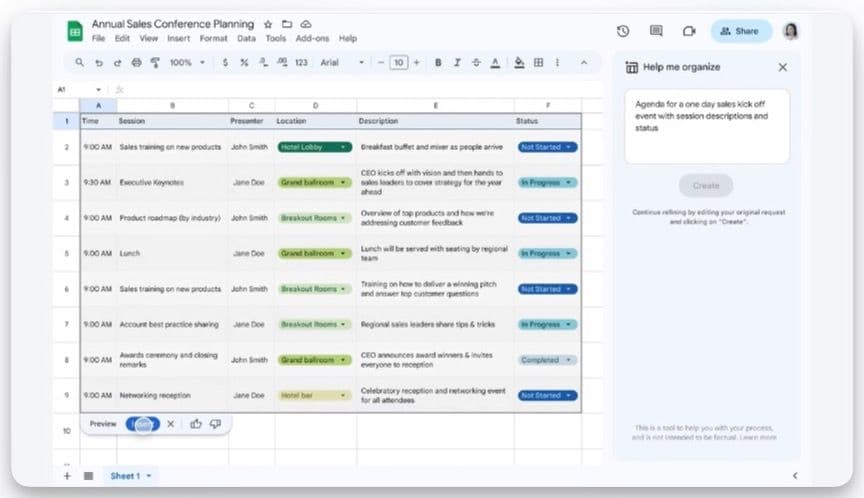Image resolution: width=864 pixels, height=498 pixels.
Task: Start a video call with camera icon
Action: click(x=689, y=31)
